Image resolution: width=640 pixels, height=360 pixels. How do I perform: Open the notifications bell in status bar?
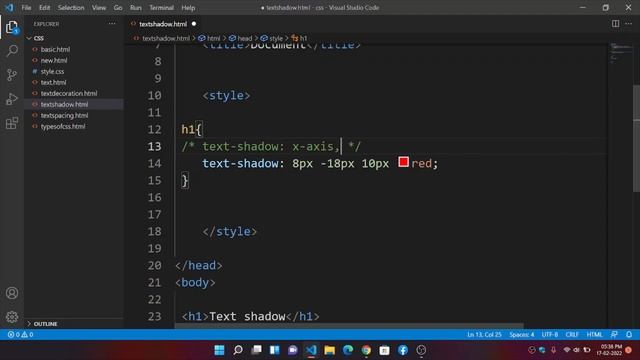coord(629,334)
